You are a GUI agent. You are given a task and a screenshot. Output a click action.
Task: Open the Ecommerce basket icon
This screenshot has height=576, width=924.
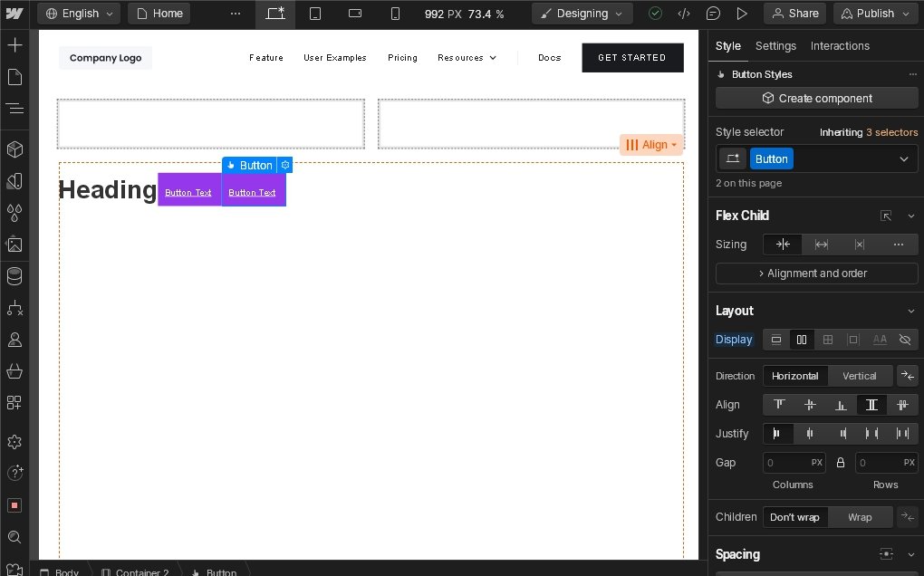point(14,371)
